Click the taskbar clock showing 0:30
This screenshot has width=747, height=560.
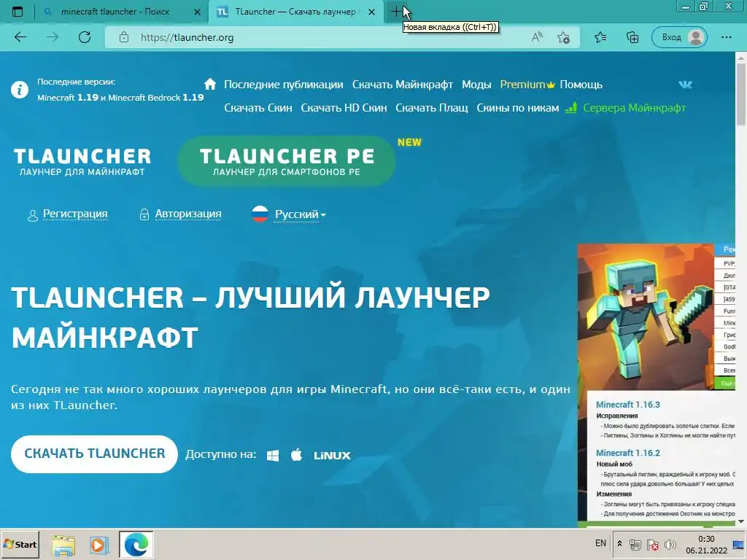click(x=706, y=544)
